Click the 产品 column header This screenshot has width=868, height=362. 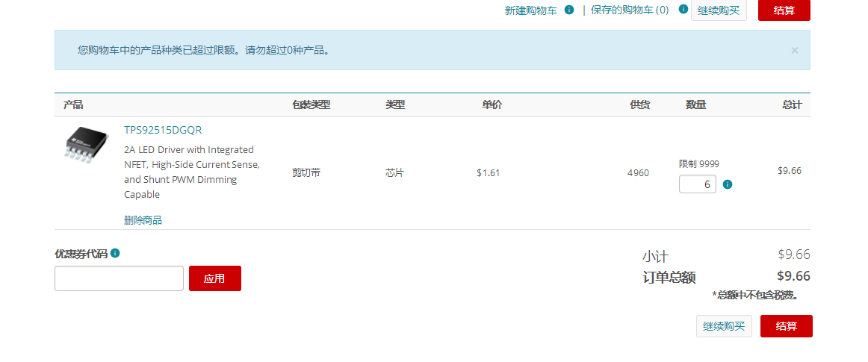[x=73, y=104]
